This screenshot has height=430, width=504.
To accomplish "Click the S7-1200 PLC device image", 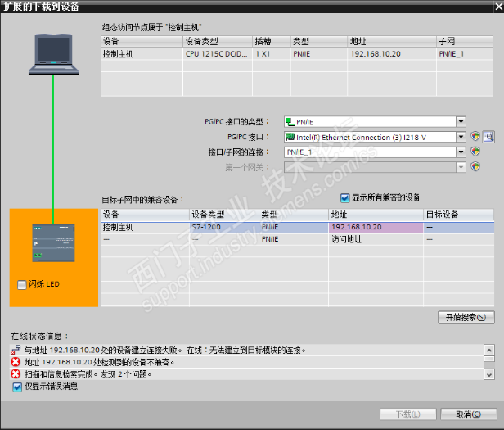I will point(53,242).
